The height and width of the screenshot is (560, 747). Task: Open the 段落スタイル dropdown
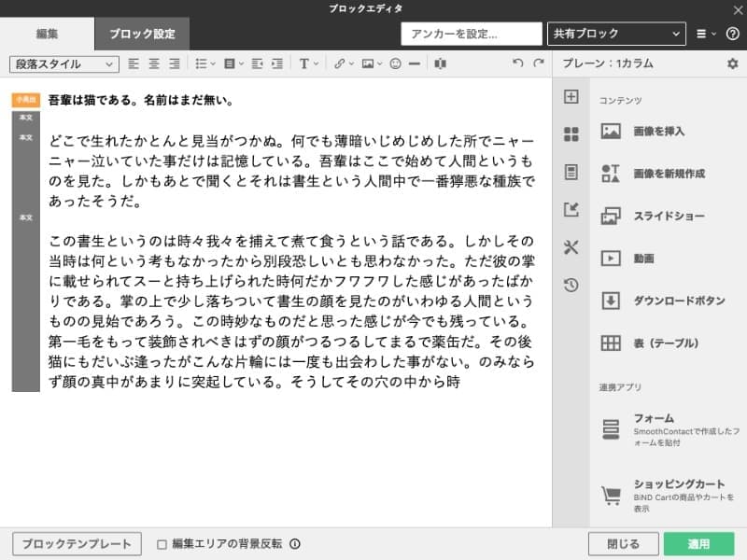click(63, 63)
